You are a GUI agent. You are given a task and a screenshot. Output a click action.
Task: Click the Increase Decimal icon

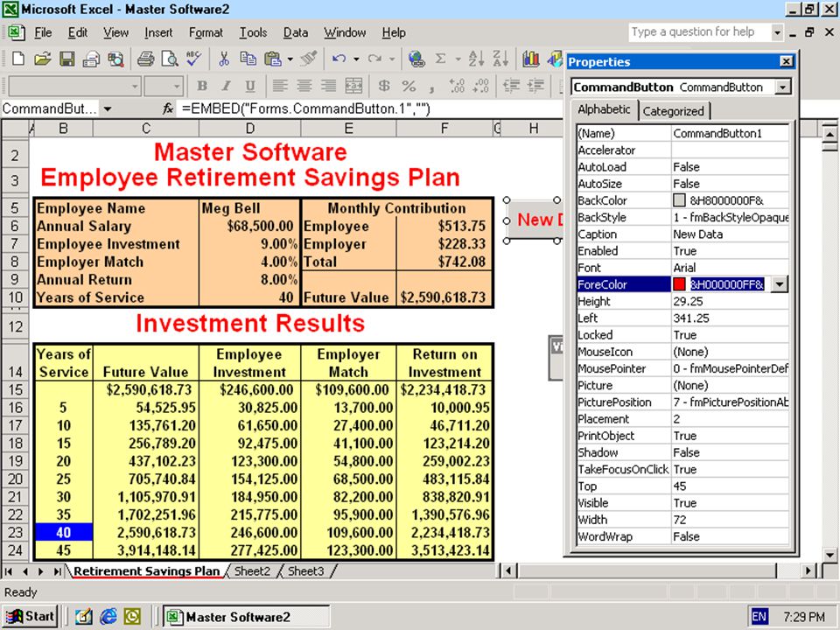(457, 86)
